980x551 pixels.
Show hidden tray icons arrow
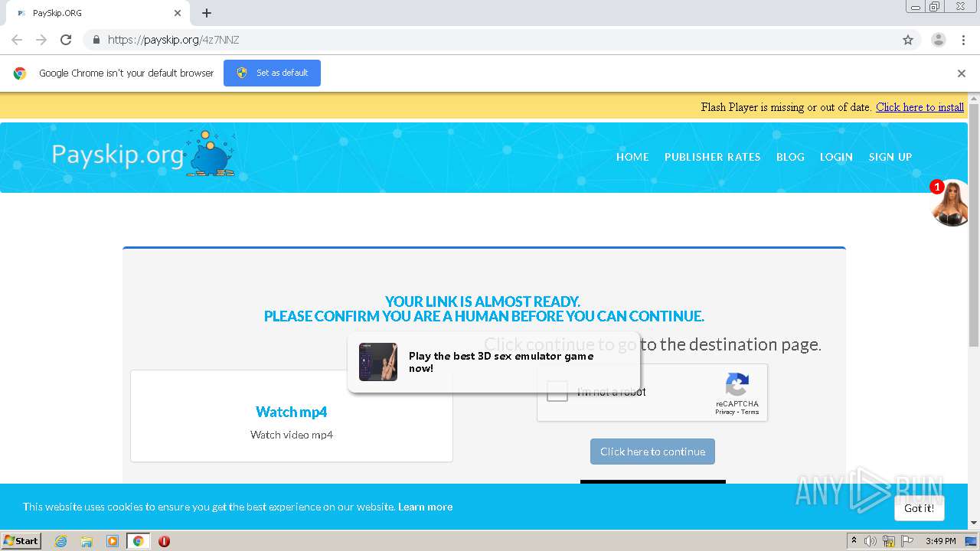coord(854,541)
